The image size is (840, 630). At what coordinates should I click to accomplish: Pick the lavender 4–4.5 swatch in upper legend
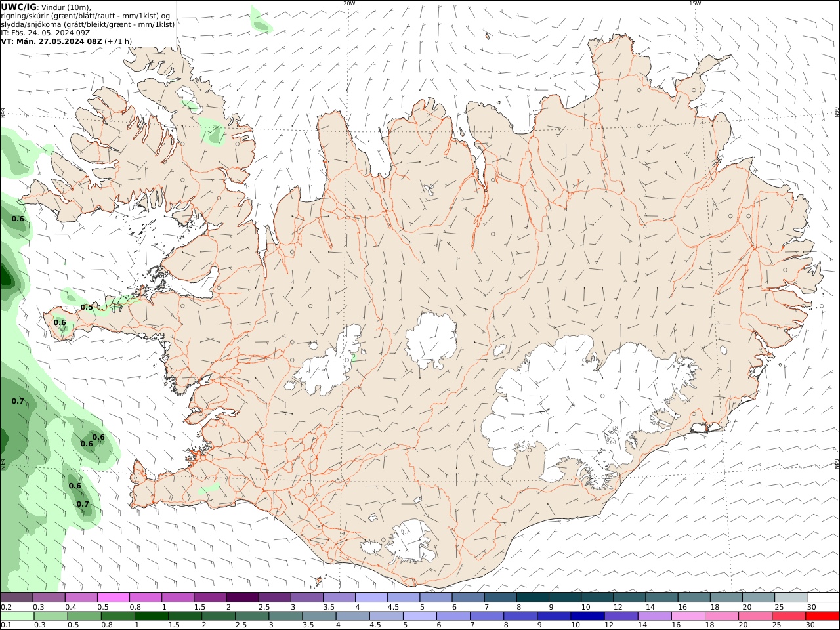pos(371,597)
